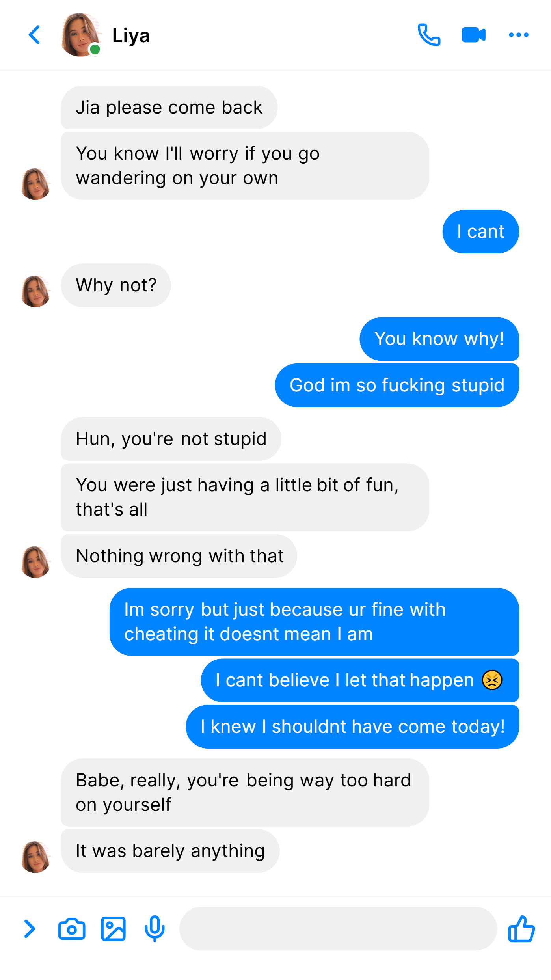The image size is (551, 980).
Task: Open the camera from the bottom bar
Action: click(x=72, y=929)
